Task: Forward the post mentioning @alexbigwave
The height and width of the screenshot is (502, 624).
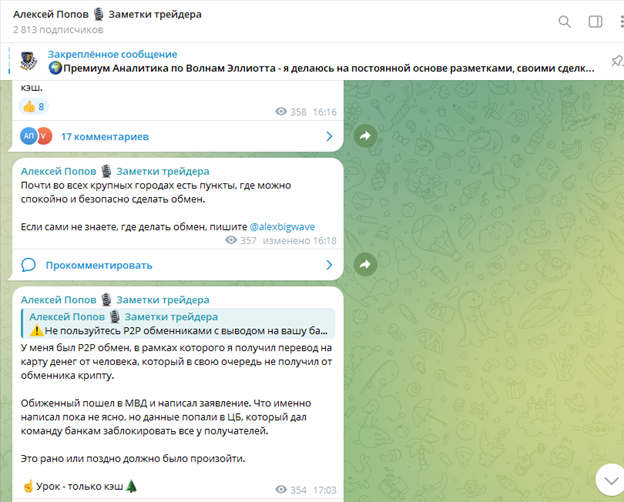Action: (365, 264)
